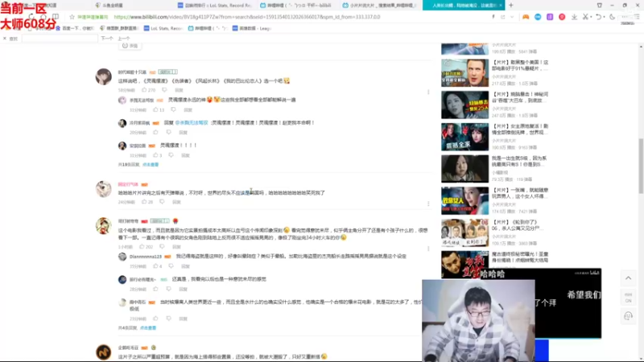This screenshot has width=644, height=362.
Task: Click avatar of the 270-like comment author
Action: tap(104, 76)
